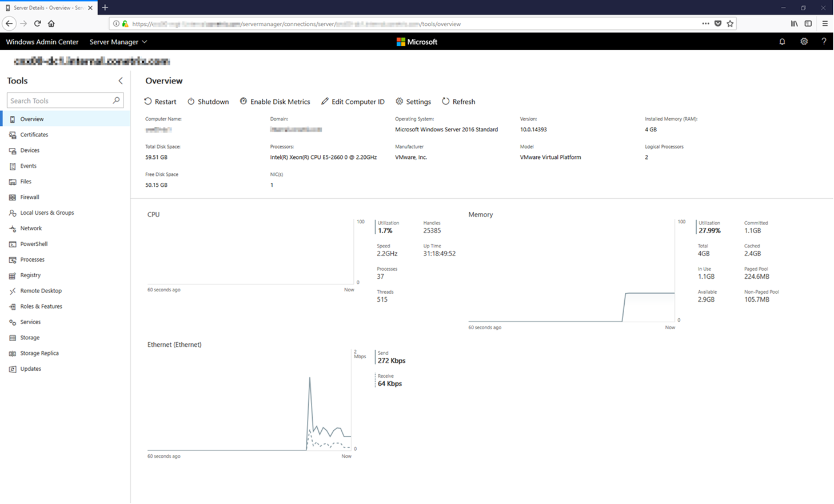
Task: Open the Overview tool icon in sidebar
Action: pyautogui.click(x=13, y=119)
